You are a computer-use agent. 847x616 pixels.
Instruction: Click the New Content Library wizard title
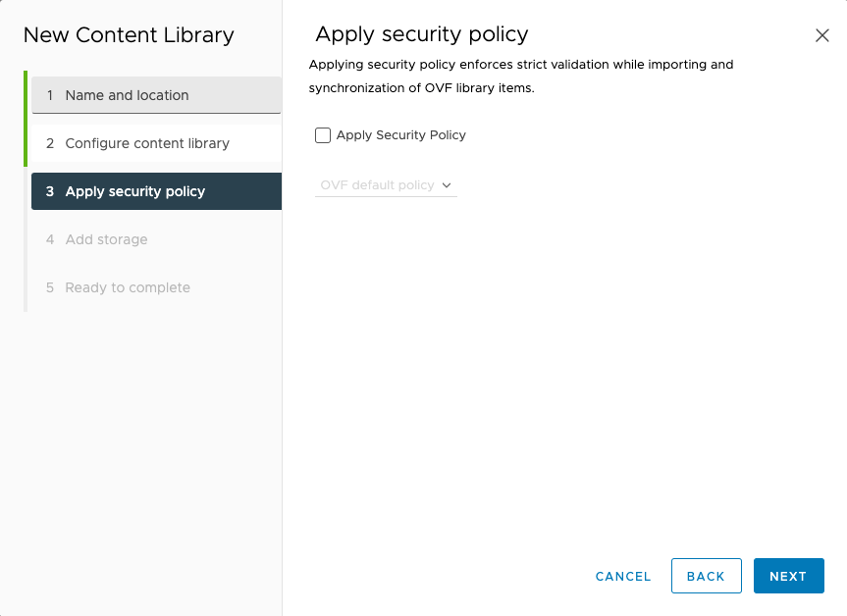pos(129,35)
